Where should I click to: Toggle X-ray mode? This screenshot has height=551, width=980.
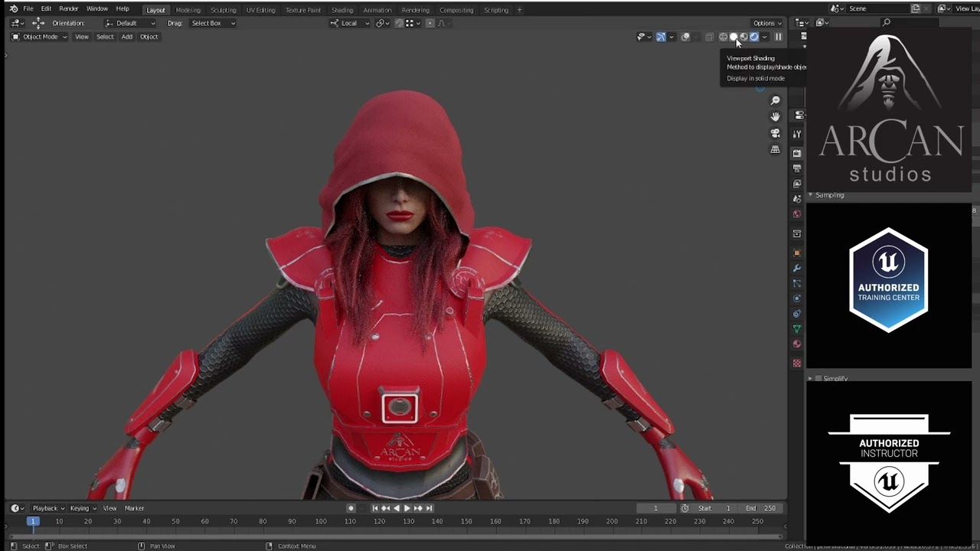709,37
